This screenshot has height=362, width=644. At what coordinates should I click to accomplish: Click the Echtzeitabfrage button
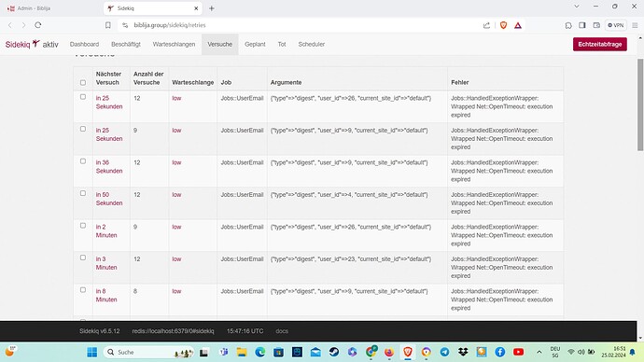[x=599, y=44]
